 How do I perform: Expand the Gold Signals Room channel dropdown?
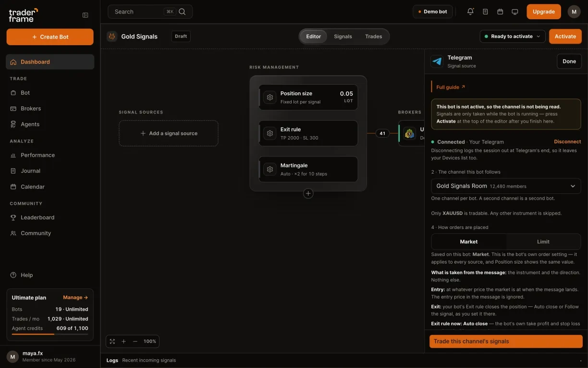tap(506, 186)
